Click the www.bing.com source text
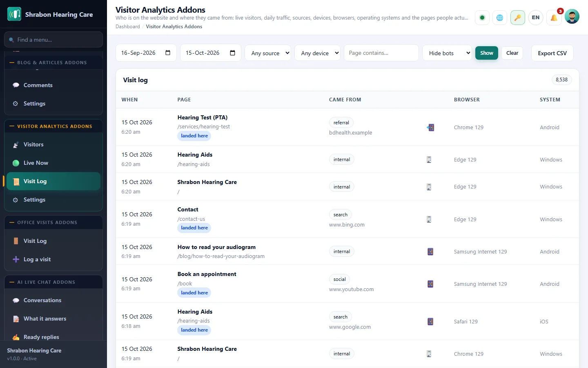Screen dimensions: 588x368 [x=347, y=225]
